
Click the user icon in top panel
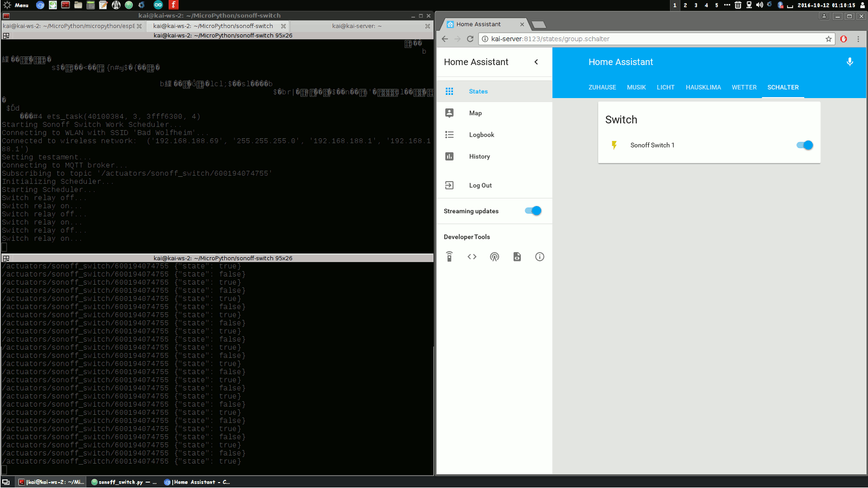pyautogui.click(x=863, y=5)
